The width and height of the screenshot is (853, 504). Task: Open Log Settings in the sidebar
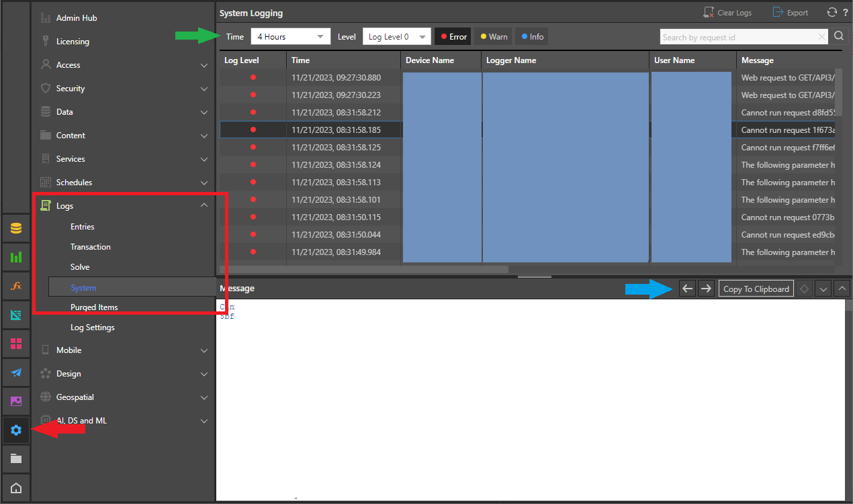93,327
